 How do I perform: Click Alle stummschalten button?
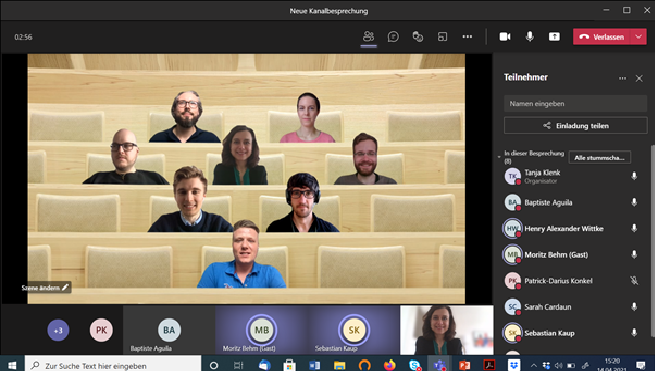point(599,158)
